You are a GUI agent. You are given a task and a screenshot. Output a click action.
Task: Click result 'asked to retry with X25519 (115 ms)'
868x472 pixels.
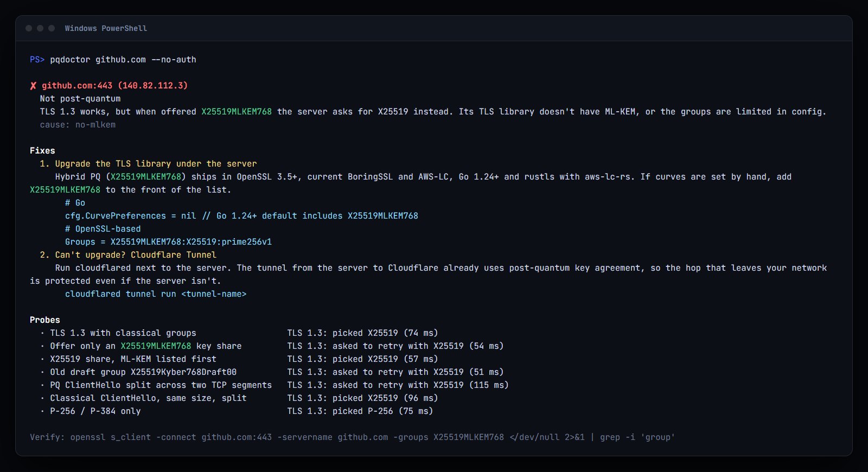coord(420,385)
